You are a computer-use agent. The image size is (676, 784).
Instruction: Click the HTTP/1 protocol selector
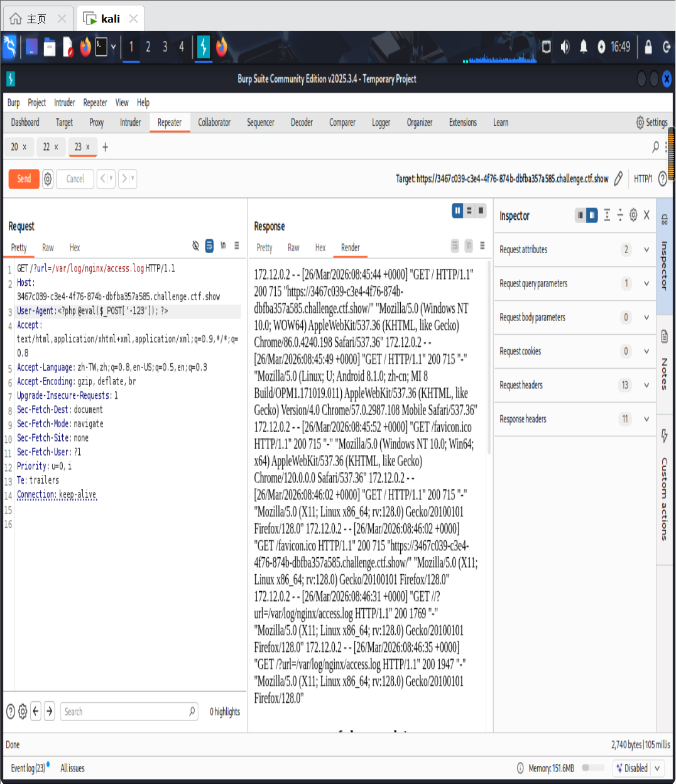643,179
